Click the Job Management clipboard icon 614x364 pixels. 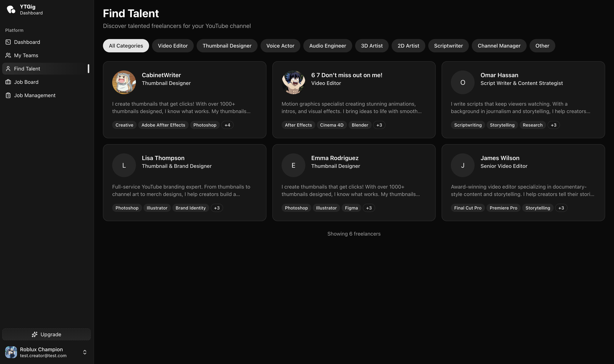(x=8, y=95)
